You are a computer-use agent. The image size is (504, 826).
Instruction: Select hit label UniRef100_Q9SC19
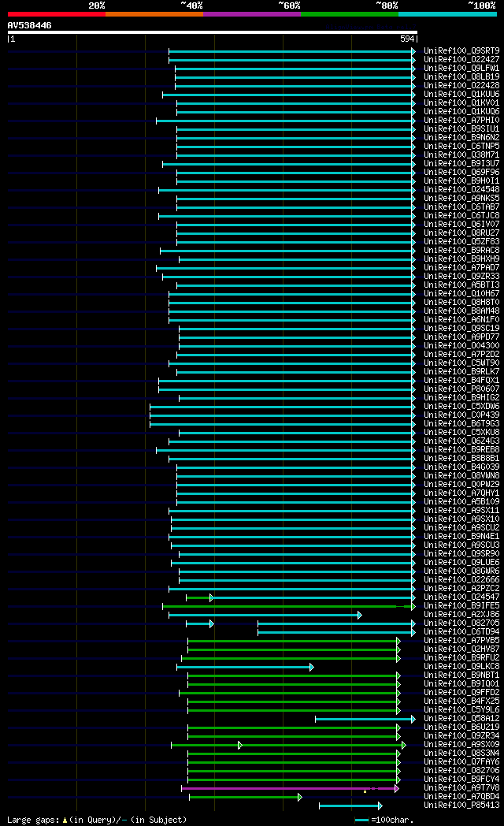462,329
